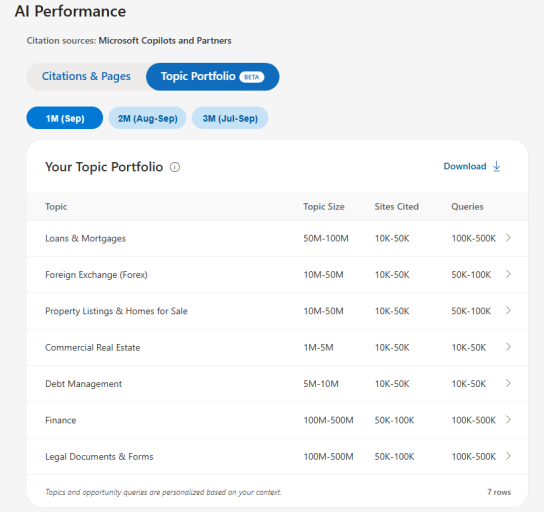
Task: Click the BETA badge on Topic Portfolio
Action: point(252,77)
